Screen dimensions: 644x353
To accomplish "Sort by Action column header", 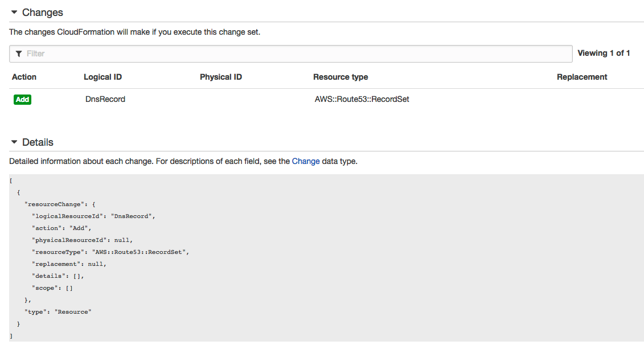I will pos(24,77).
